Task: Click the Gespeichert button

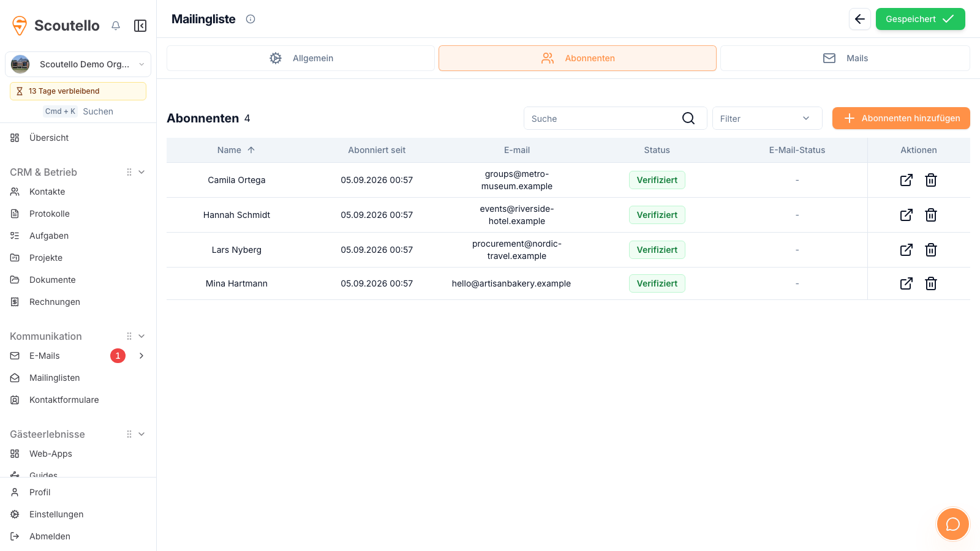Action: 920,19
